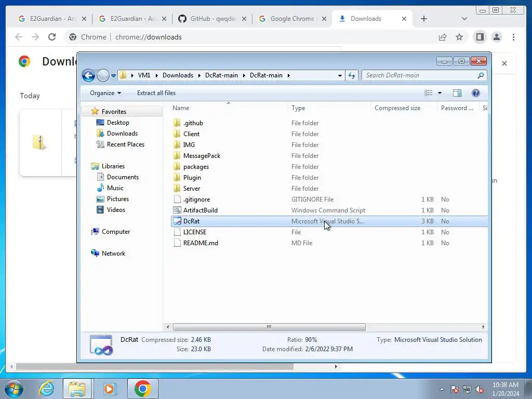Open Videos library
This screenshot has height=399, width=532.
(116, 210)
